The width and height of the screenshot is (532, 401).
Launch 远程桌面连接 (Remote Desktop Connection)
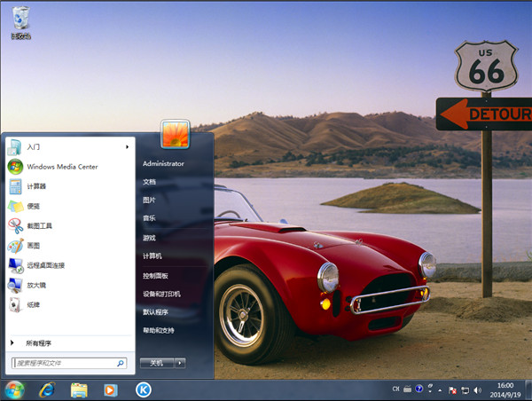click(x=45, y=265)
